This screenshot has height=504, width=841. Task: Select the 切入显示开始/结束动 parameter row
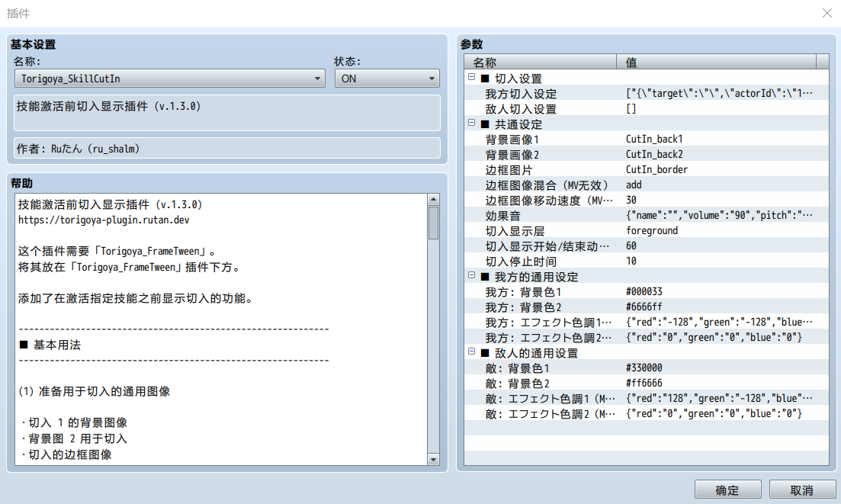(647, 246)
